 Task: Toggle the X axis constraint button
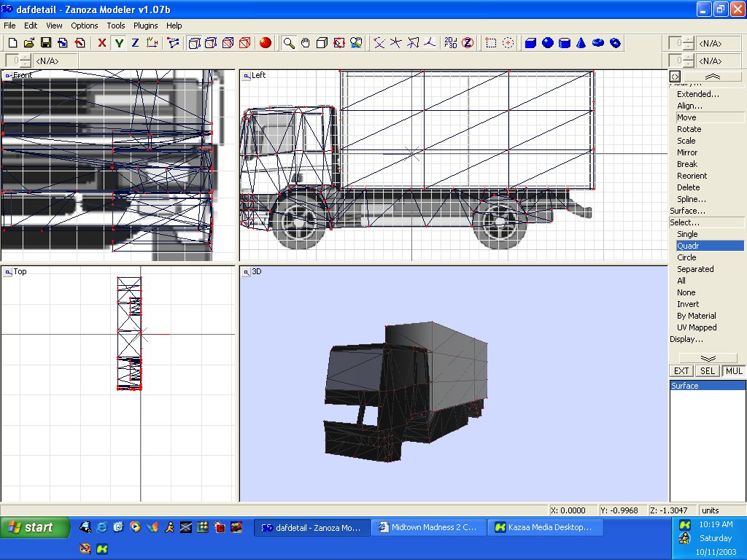point(102,43)
